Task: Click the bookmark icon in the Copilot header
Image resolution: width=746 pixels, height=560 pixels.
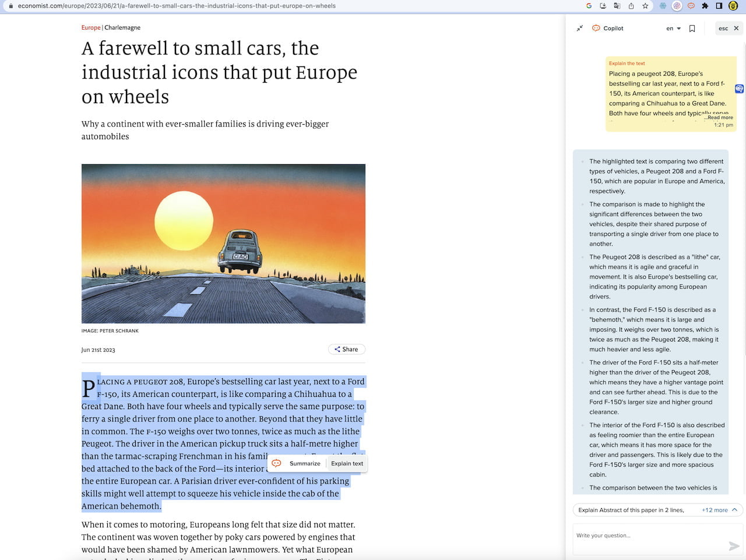Action: [x=692, y=28]
